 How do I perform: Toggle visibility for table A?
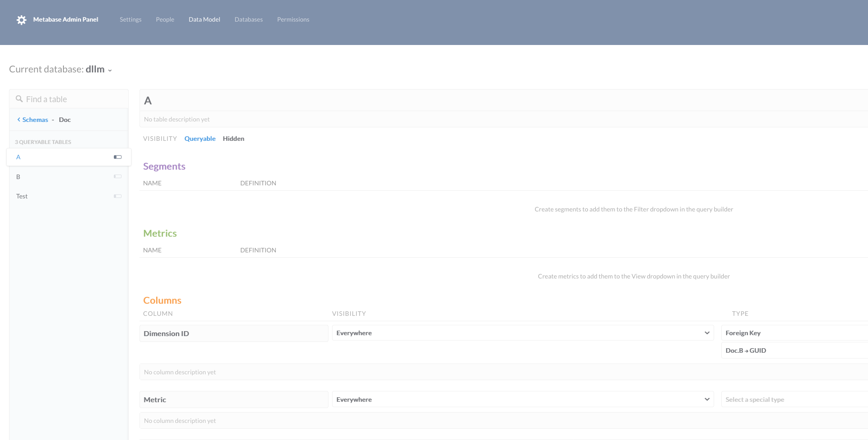click(117, 157)
